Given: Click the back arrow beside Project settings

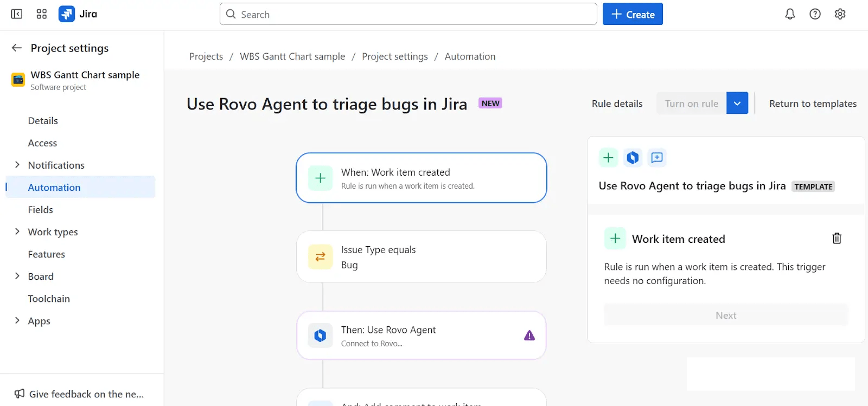Looking at the screenshot, I should pyautogui.click(x=17, y=48).
